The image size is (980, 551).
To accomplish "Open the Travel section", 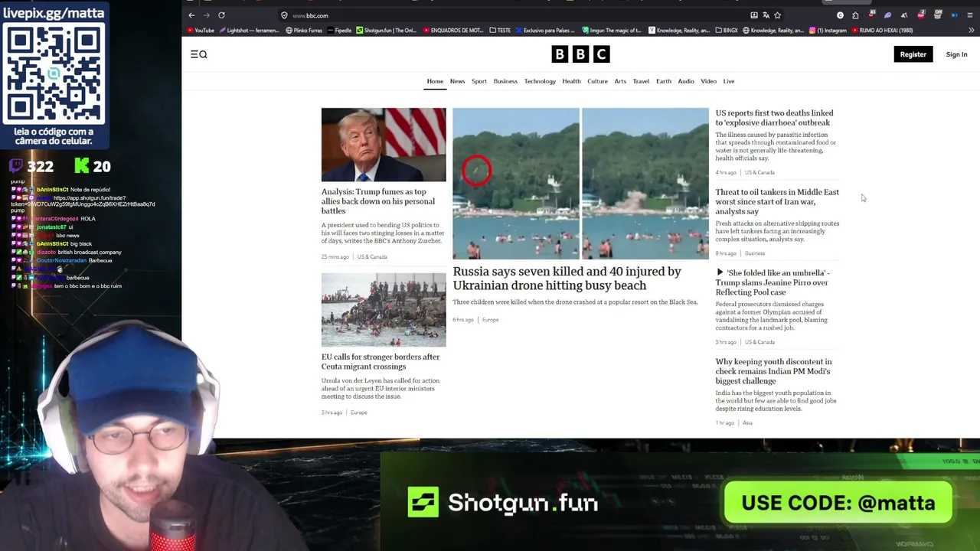I will [641, 81].
